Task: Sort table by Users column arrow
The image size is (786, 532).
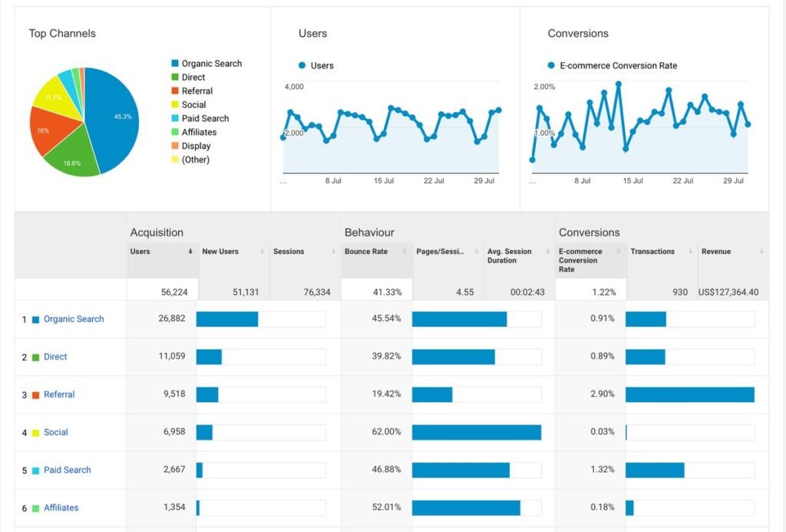Action: click(x=190, y=252)
